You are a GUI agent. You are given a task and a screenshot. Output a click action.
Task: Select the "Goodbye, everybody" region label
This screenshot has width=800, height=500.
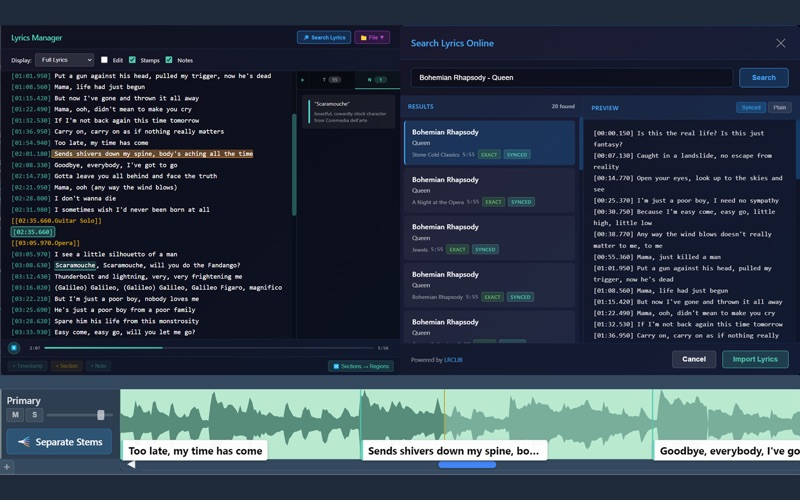(x=727, y=451)
